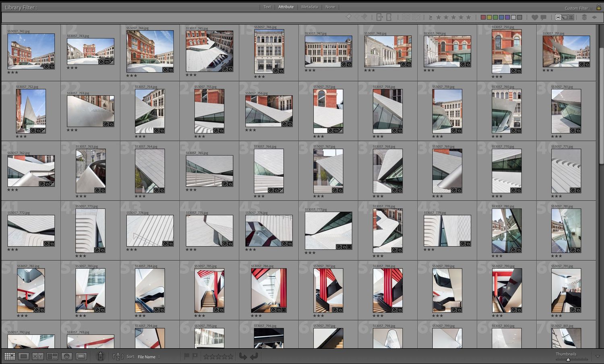
Task: Filter by blue color label
Action: (x=501, y=17)
